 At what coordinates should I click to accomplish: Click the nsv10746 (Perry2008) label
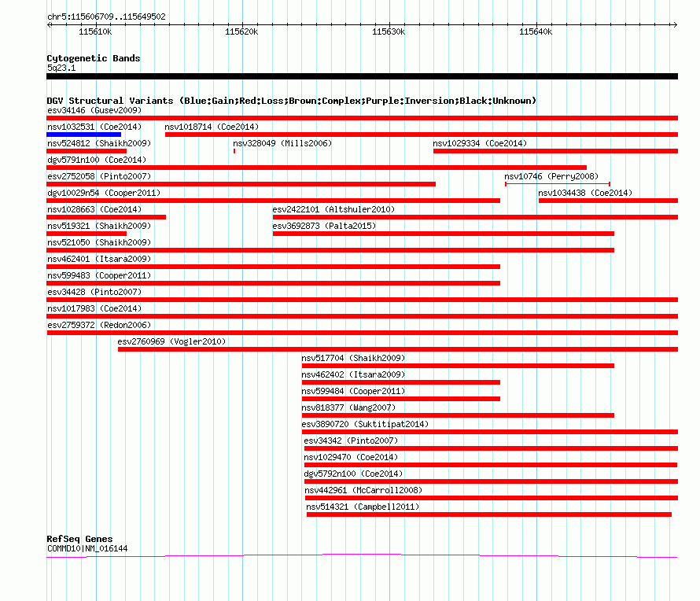551,176
